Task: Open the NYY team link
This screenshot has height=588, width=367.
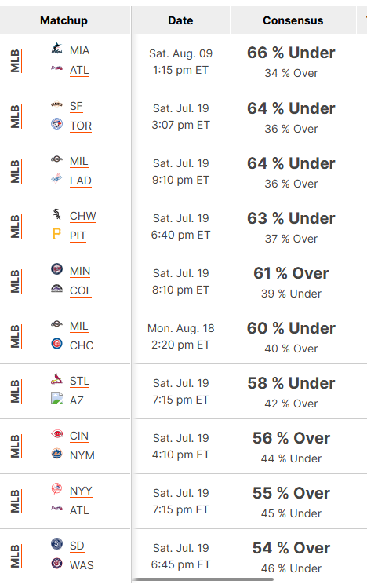Action: pyautogui.click(x=81, y=491)
